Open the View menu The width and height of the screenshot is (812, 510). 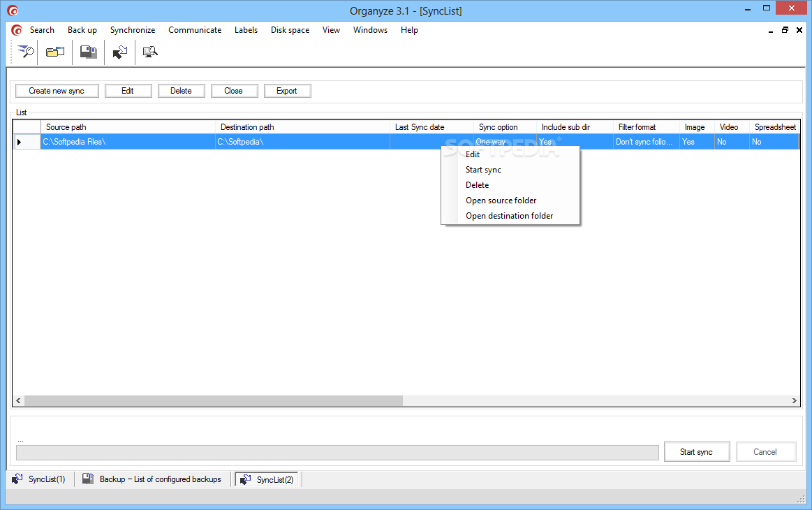click(331, 30)
